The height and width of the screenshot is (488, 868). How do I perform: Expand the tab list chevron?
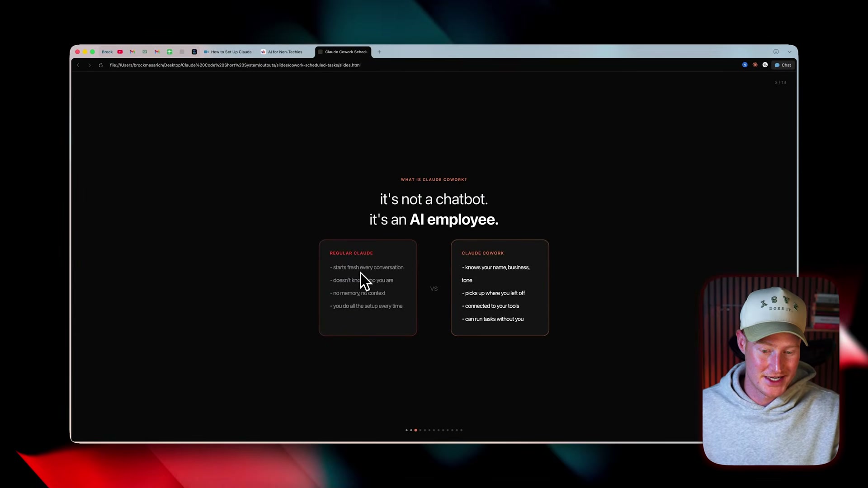point(789,52)
